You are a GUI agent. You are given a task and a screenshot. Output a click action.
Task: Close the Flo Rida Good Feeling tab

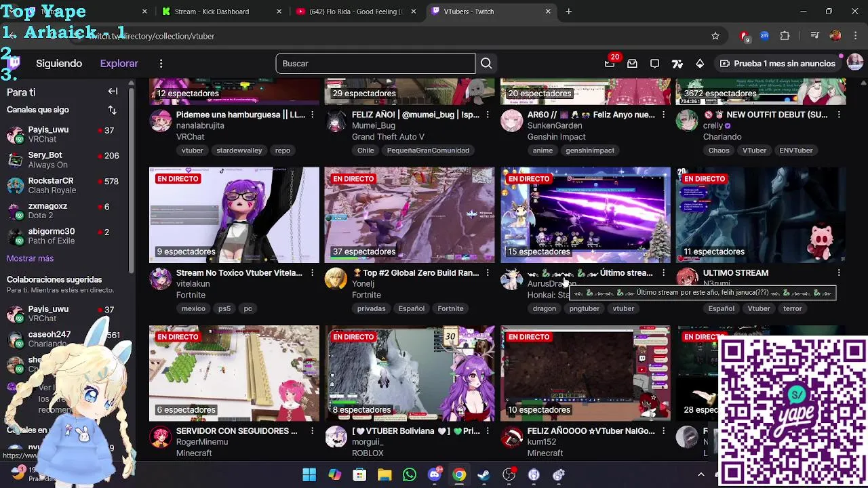[413, 12]
